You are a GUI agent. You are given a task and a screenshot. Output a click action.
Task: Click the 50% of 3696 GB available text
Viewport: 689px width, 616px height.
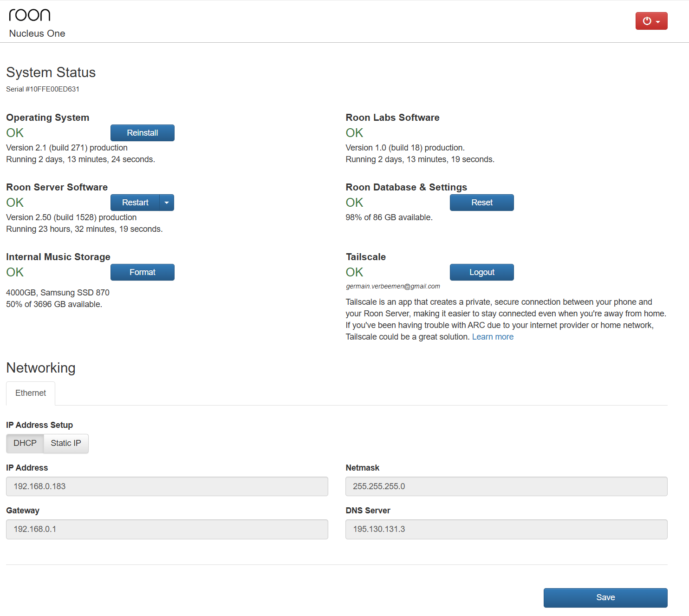point(54,304)
